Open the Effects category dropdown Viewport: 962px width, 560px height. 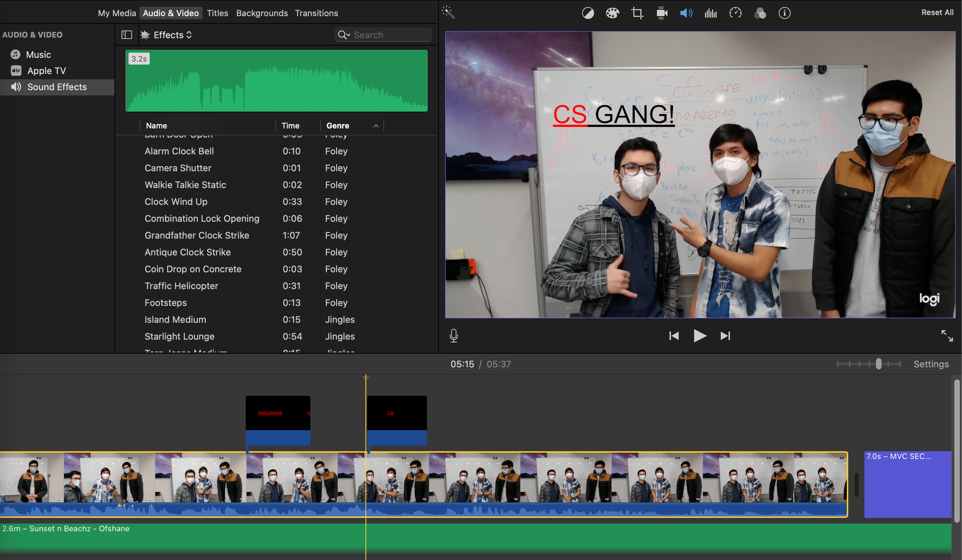tap(166, 35)
